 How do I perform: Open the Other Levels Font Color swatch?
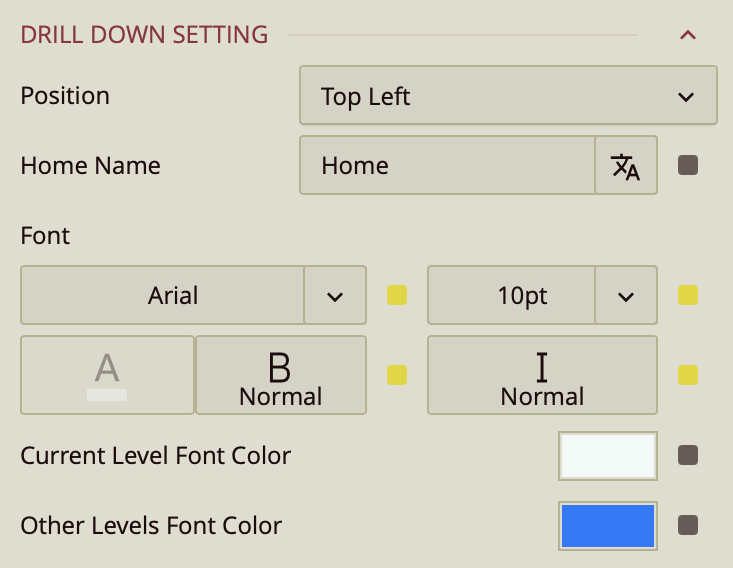608,526
